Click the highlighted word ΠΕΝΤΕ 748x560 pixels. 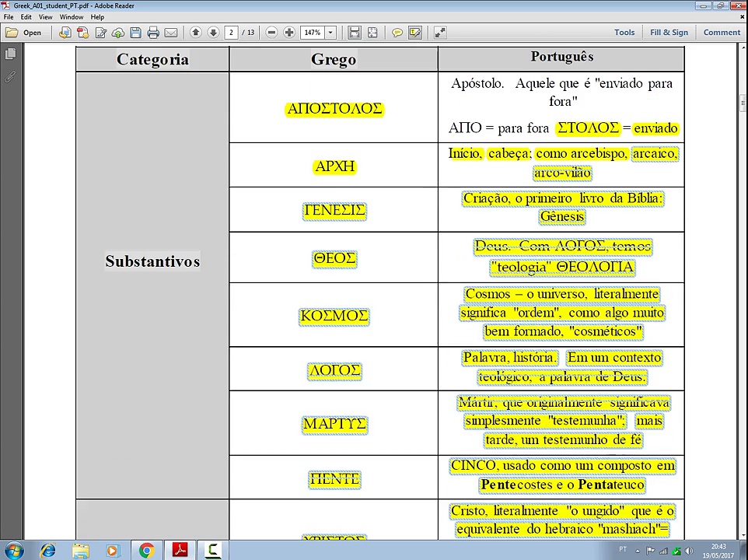coord(334,479)
